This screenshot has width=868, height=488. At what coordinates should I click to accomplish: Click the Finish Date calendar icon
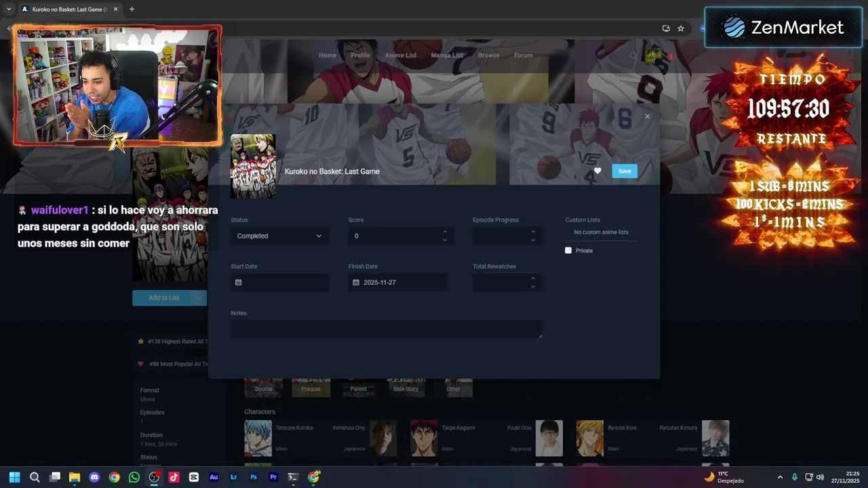pos(356,282)
